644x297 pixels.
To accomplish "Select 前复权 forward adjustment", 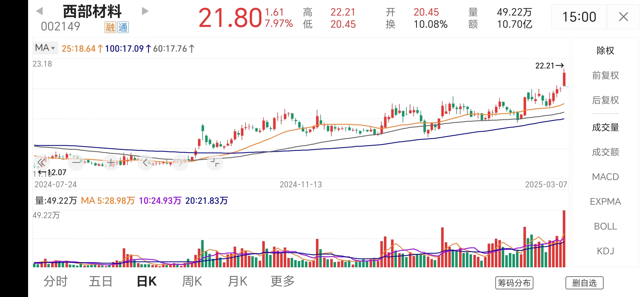I will point(605,75).
